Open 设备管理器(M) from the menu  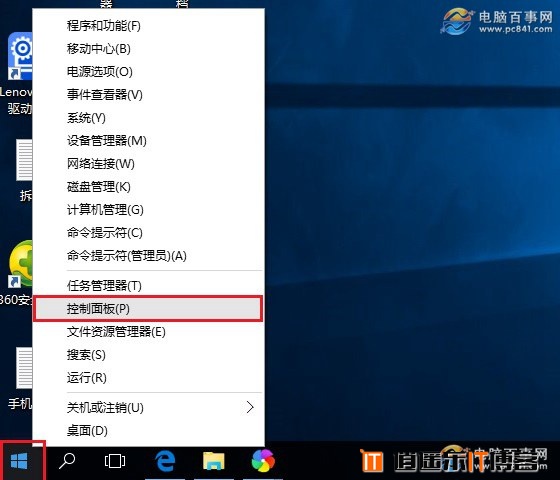pos(148,141)
